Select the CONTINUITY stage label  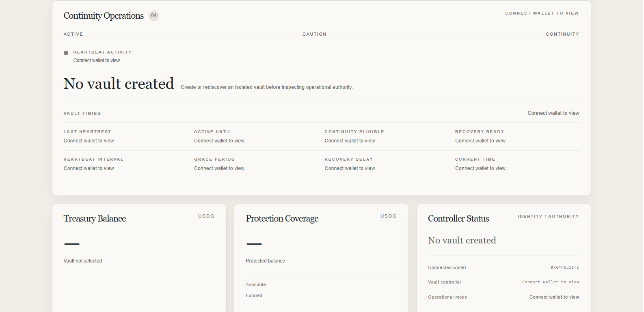point(562,34)
